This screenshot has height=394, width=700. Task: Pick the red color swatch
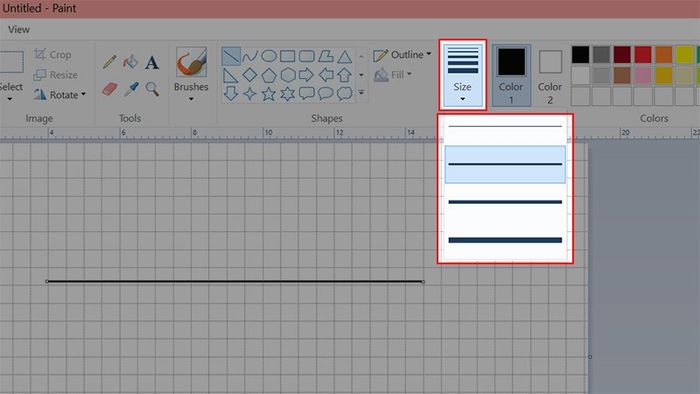tap(643, 55)
